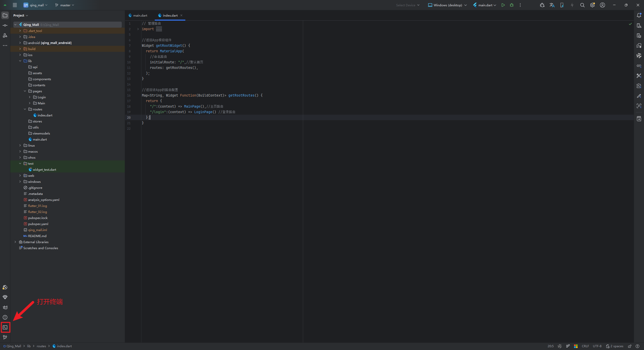Open the Git tool window icon
The image size is (644, 350).
tap(5, 337)
